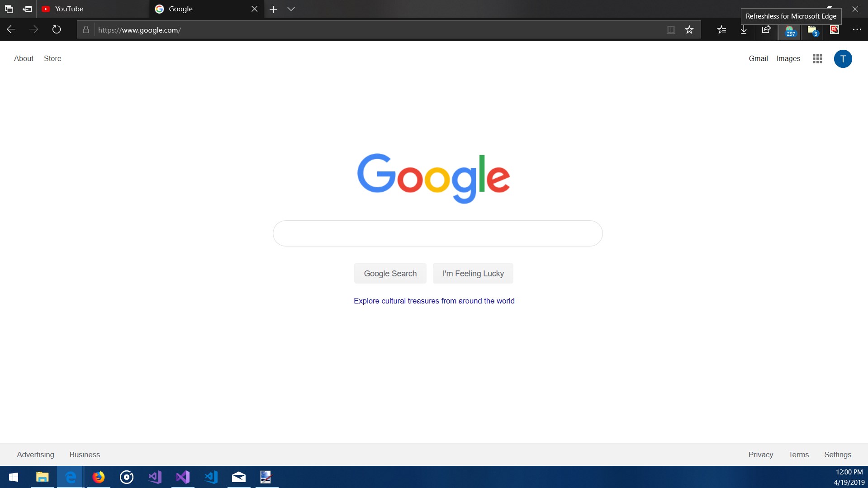Expand the tab previews chevron
868x488 pixels.
(291, 9)
